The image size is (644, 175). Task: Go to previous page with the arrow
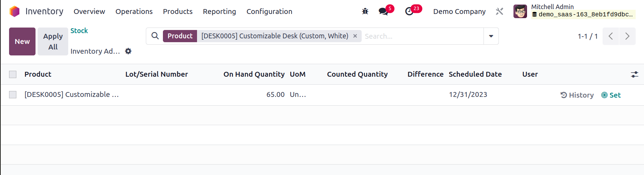coord(611,36)
